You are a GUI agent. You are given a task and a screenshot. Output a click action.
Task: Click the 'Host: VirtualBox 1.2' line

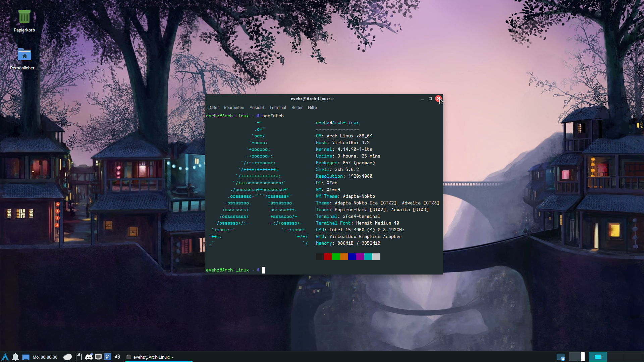tap(343, 143)
